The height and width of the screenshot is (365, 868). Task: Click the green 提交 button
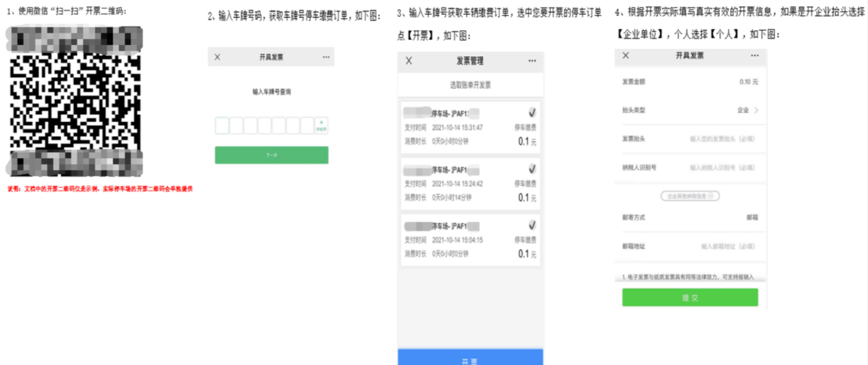690,297
